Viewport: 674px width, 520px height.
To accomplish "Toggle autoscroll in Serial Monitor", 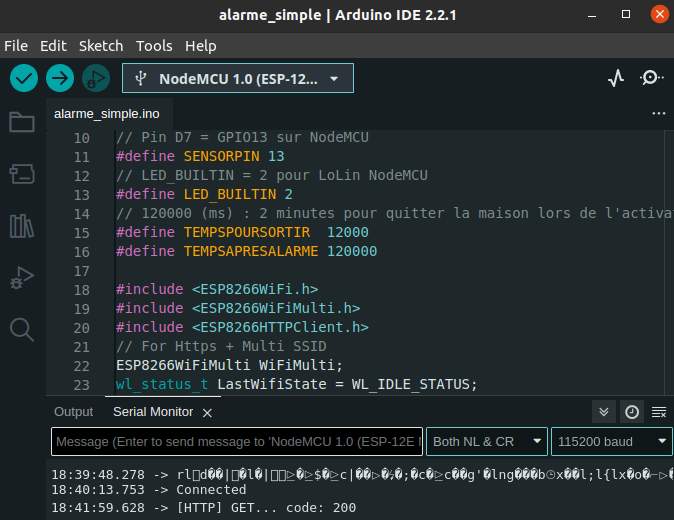I will 604,412.
